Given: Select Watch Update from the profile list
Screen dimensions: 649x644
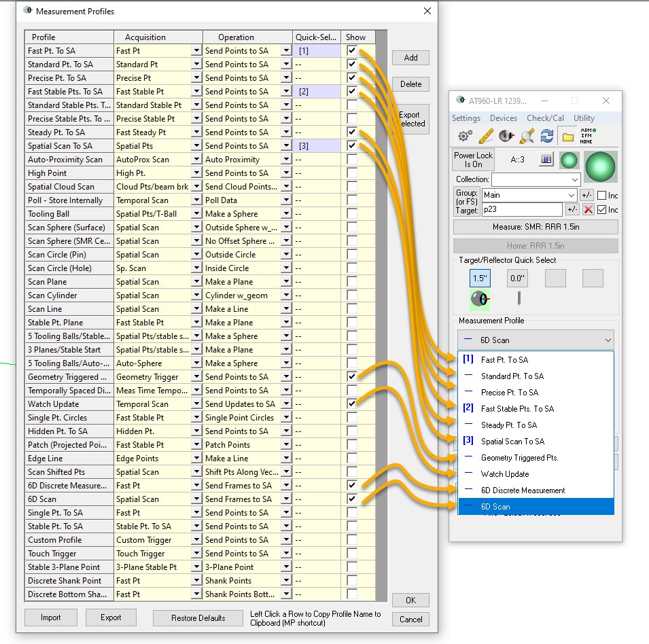Looking at the screenshot, I should (x=504, y=474).
